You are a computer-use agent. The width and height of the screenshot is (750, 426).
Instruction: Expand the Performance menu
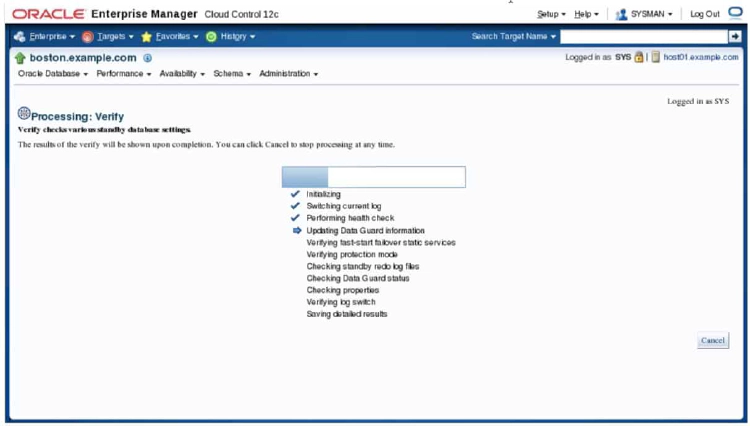pos(124,74)
